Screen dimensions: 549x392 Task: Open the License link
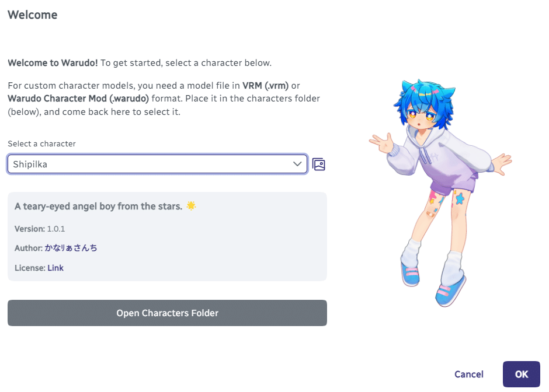click(x=55, y=268)
